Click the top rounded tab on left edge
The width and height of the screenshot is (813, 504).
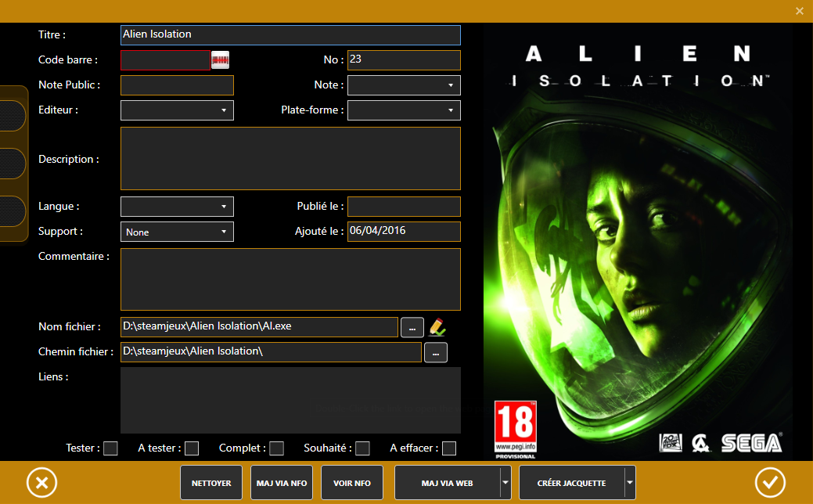[12, 116]
